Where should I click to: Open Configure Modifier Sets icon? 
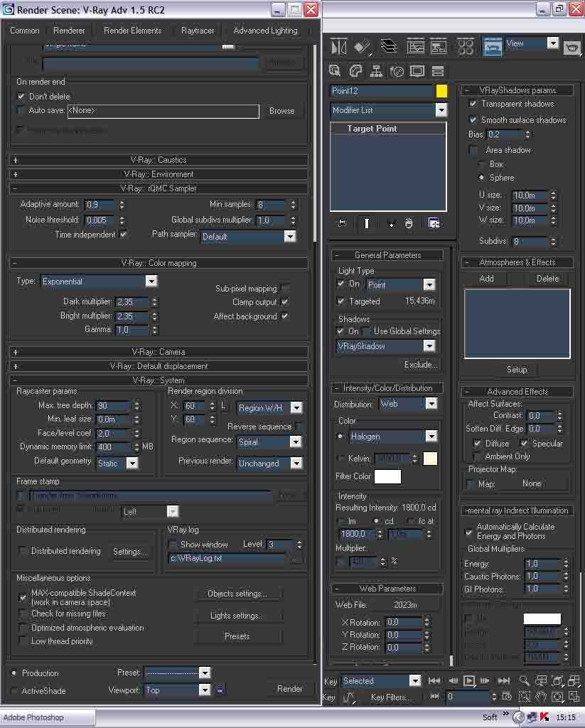click(434, 223)
